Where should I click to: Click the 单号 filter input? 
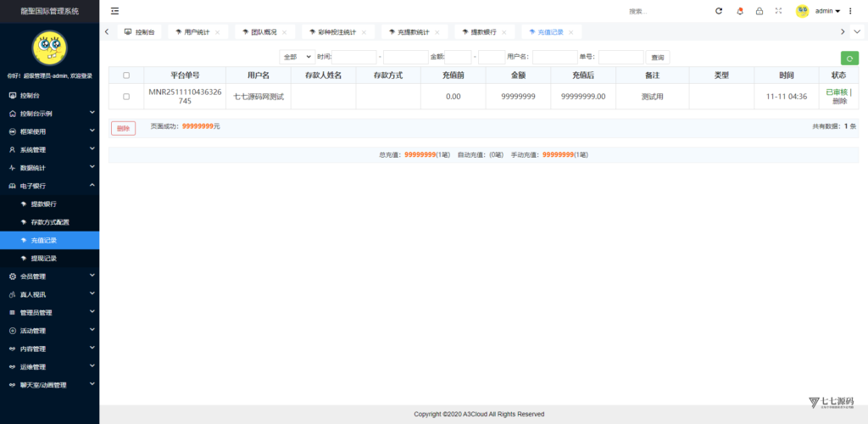(x=621, y=57)
